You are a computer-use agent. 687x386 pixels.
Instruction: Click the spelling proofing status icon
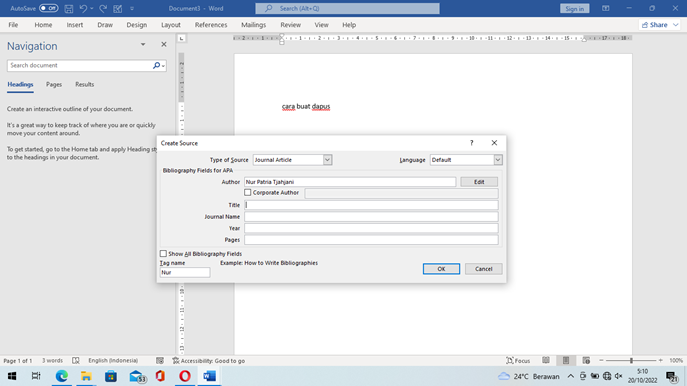[76, 361]
